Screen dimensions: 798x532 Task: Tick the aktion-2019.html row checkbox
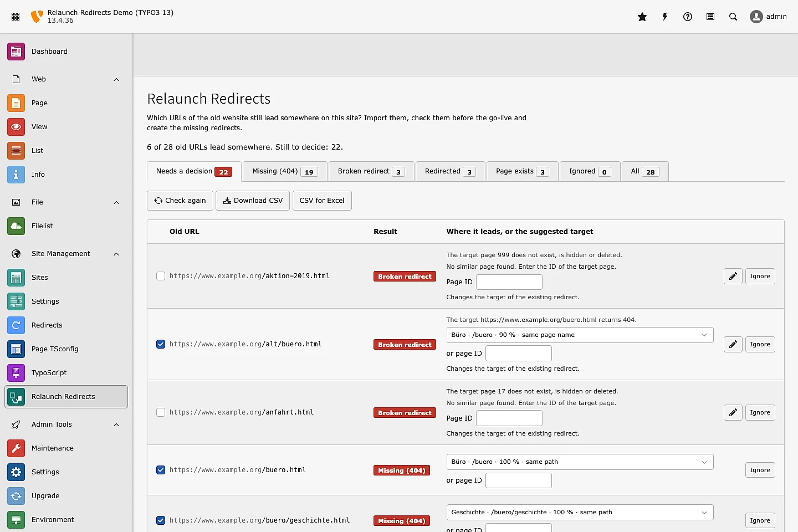pyautogui.click(x=161, y=276)
